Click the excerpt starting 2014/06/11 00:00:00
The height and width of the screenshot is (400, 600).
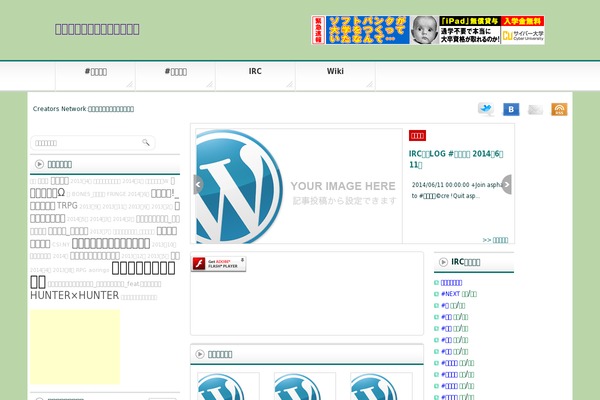pos(456,190)
